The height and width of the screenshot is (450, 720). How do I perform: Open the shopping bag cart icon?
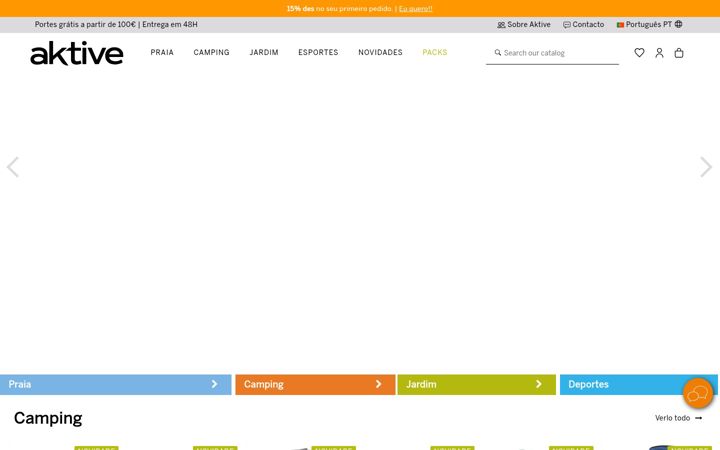(679, 53)
